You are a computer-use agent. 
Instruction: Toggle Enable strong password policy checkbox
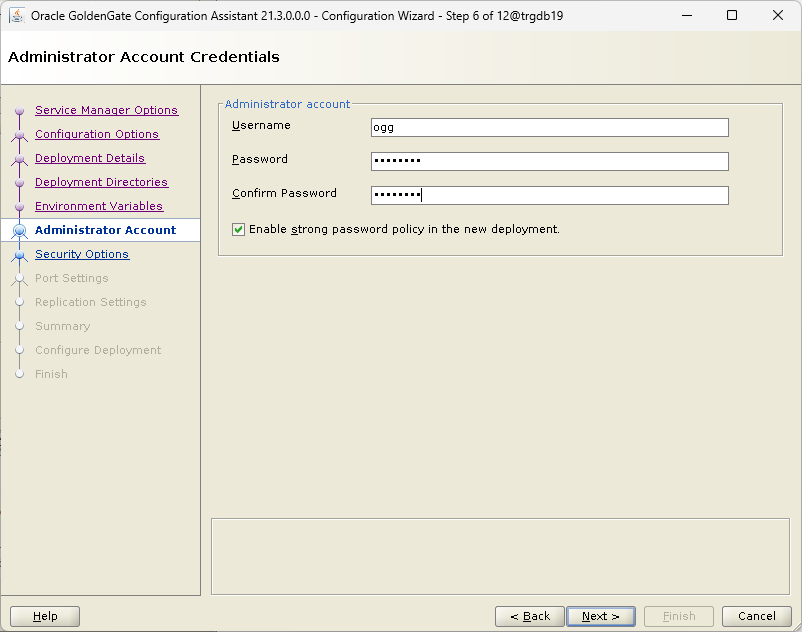tap(238, 229)
